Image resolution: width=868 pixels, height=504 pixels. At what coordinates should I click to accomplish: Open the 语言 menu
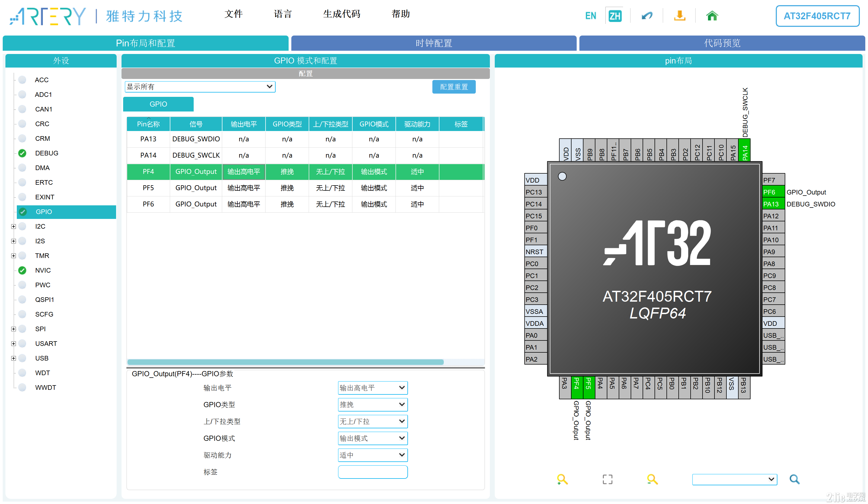pyautogui.click(x=283, y=14)
